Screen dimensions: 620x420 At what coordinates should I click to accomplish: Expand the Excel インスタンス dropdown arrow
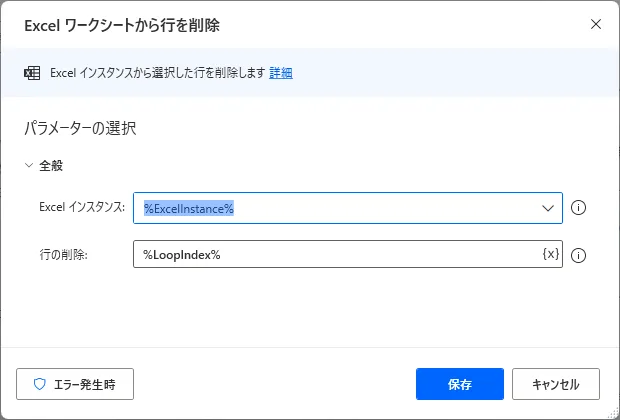(x=548, y=208)
